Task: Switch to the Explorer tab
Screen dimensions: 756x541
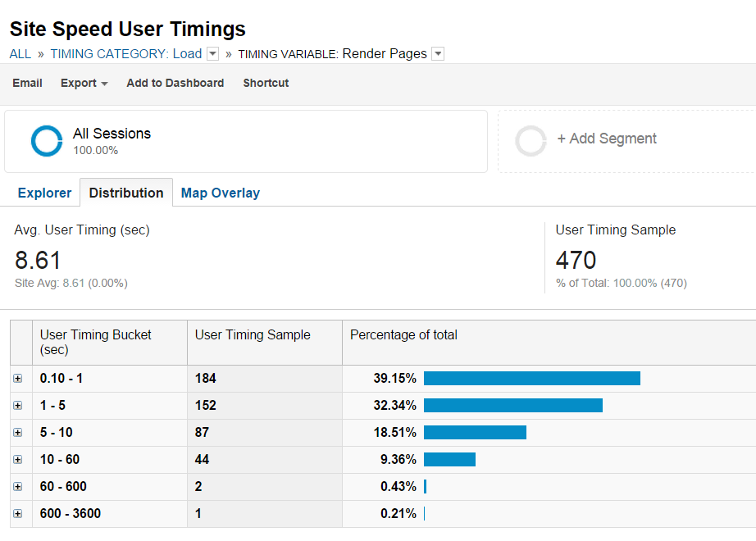Action: pos(44,193)
